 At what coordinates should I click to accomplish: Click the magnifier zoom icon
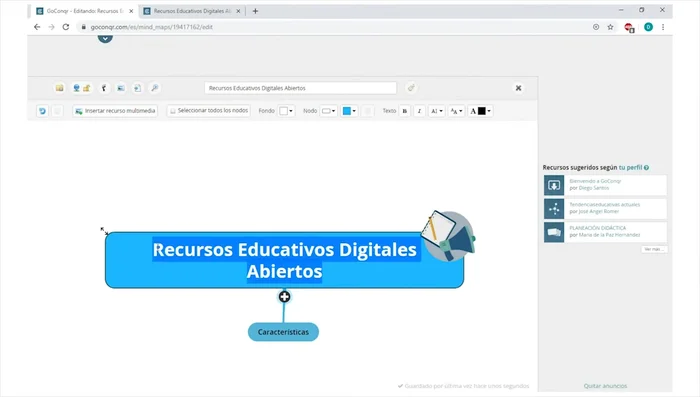pyautogui.click(x=154, y=88)
